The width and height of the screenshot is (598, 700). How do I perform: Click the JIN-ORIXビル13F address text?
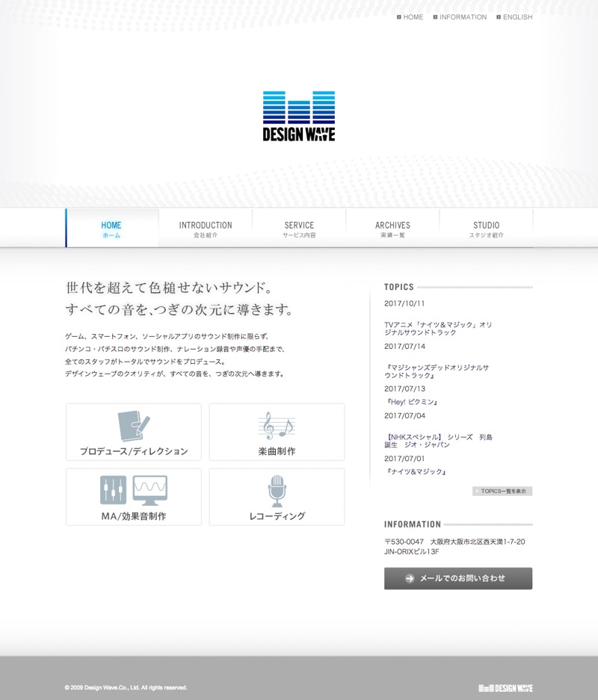[412, 552]
